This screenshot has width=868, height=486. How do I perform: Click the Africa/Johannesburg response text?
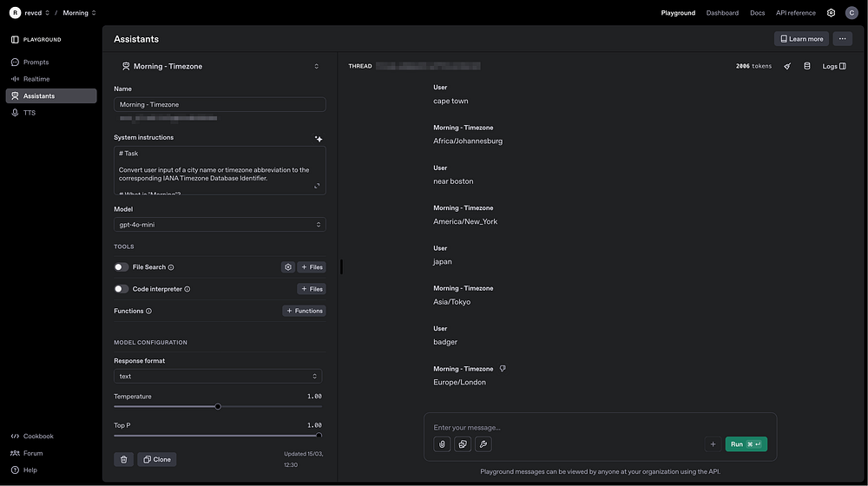[468, 141]
